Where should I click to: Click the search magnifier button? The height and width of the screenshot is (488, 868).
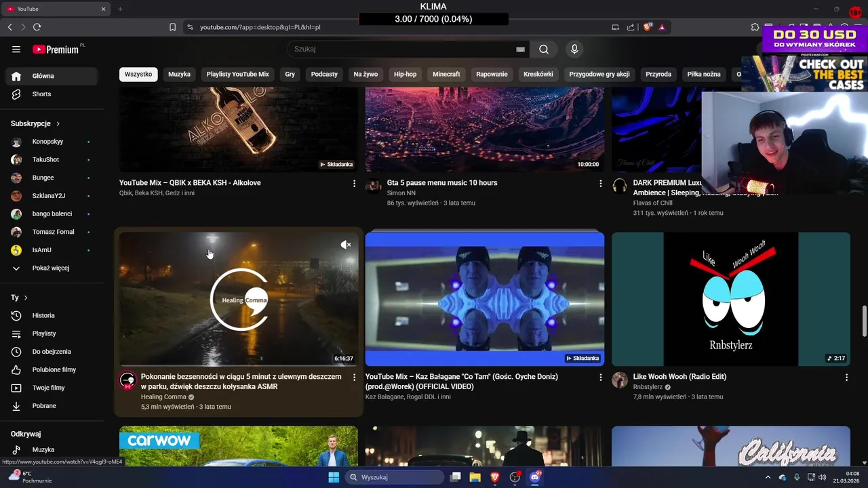tap(544, 49)
